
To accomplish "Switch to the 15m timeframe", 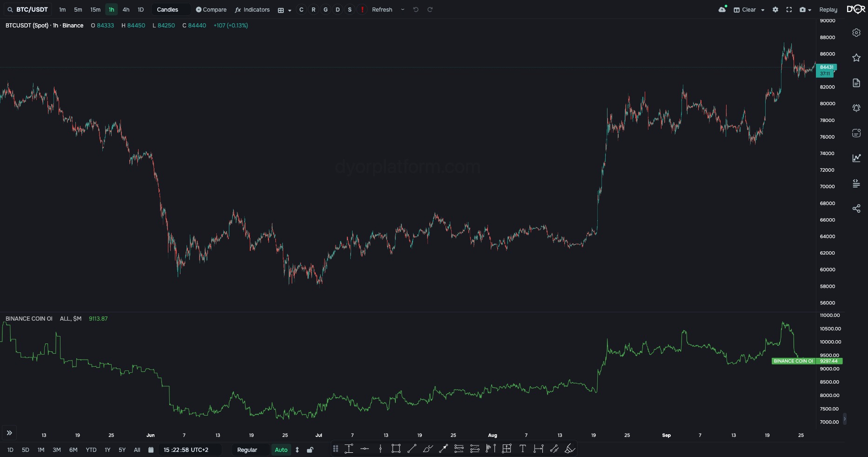I will point(95,9).
